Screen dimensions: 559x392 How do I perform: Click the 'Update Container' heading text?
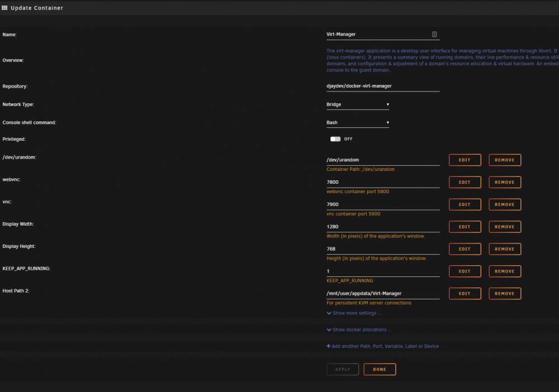pos(37,8)
